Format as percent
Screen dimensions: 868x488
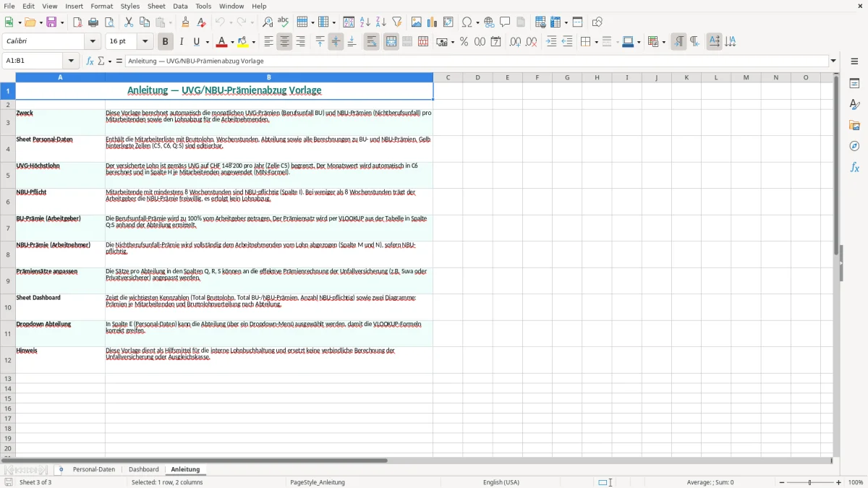coord(464,42)
